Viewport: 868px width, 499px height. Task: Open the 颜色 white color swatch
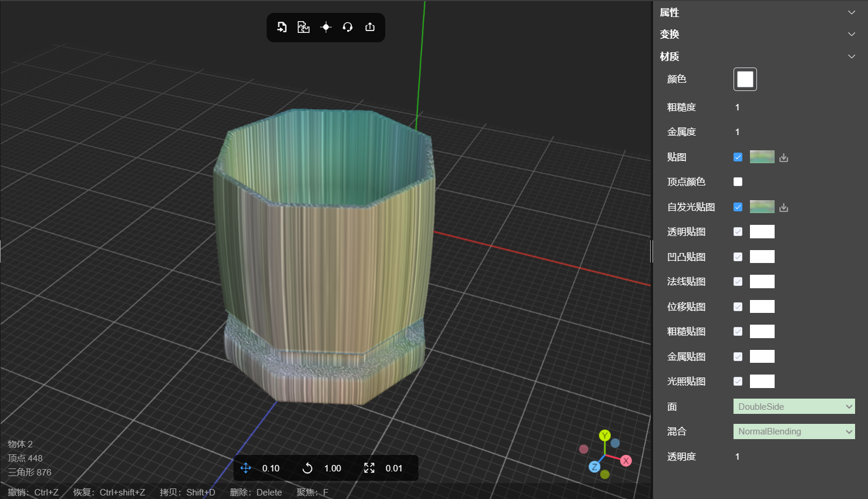click(x=745, y=79)
